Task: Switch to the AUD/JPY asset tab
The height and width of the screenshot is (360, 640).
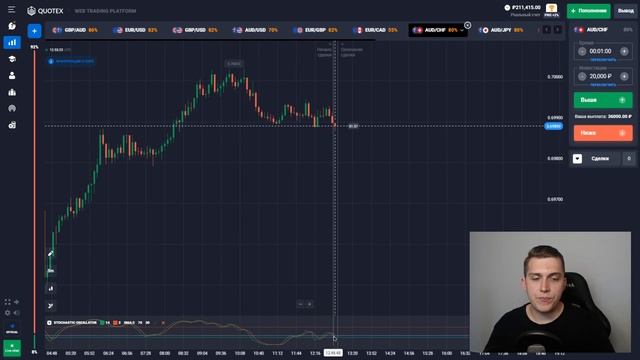Action: (501, 30)
